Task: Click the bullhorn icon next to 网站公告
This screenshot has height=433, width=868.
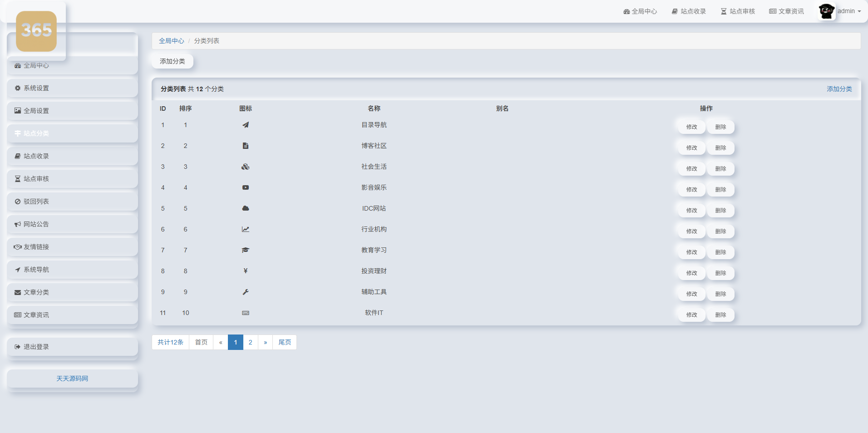Action: pyautogui.click(x=17, y=224)
